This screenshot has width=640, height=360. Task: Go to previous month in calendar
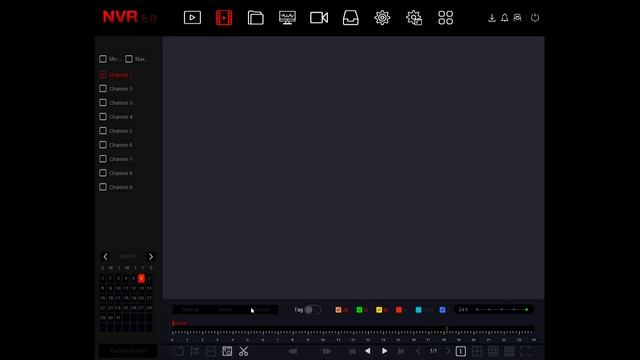click(x=106, y=257)
